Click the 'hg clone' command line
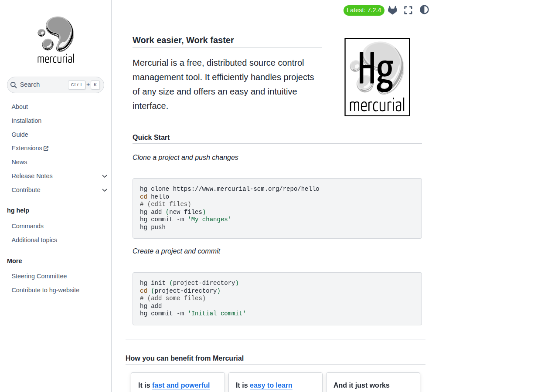 point(230,189)
